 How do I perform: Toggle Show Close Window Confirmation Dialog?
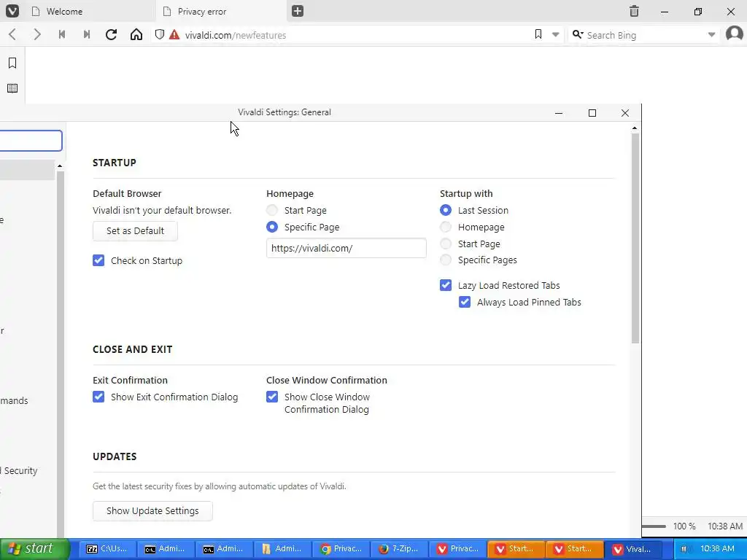pos(272,397)
